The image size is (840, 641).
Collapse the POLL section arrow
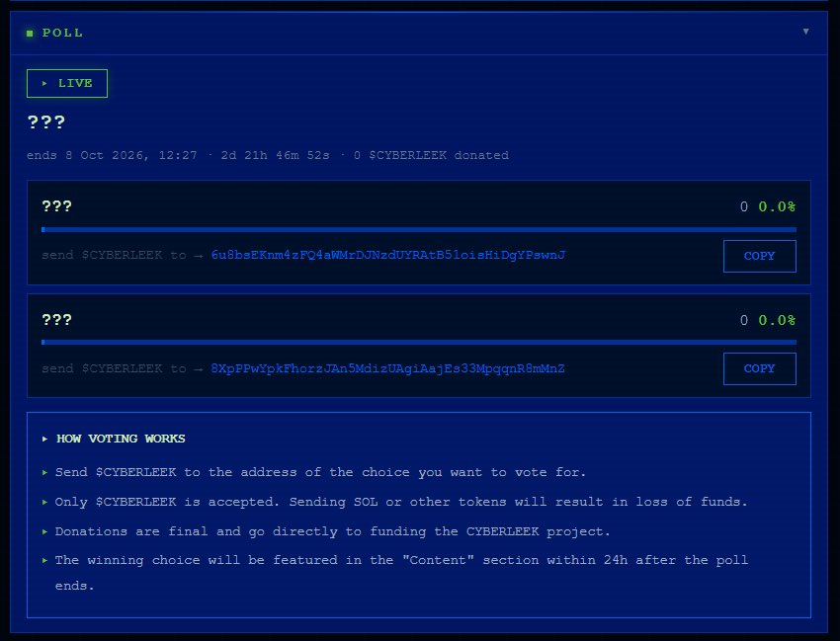[x=805, y=32]
